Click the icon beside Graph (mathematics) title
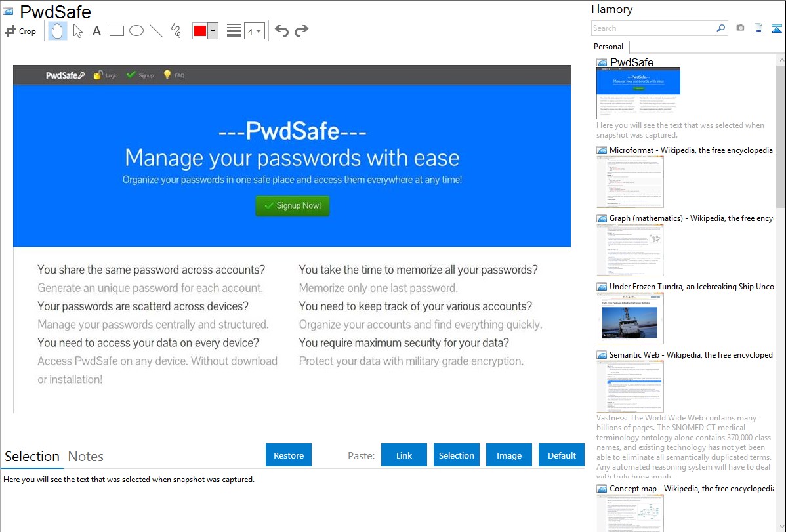 [602, 218]
